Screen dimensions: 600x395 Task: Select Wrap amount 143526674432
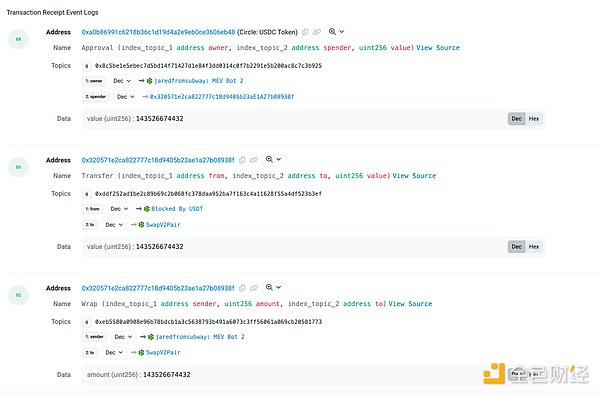pyautogui.click(x=166, y=375)
